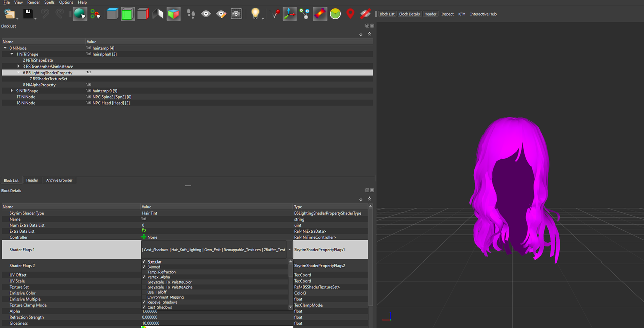Click the Interactive Help toolbar button

point(483,14)
